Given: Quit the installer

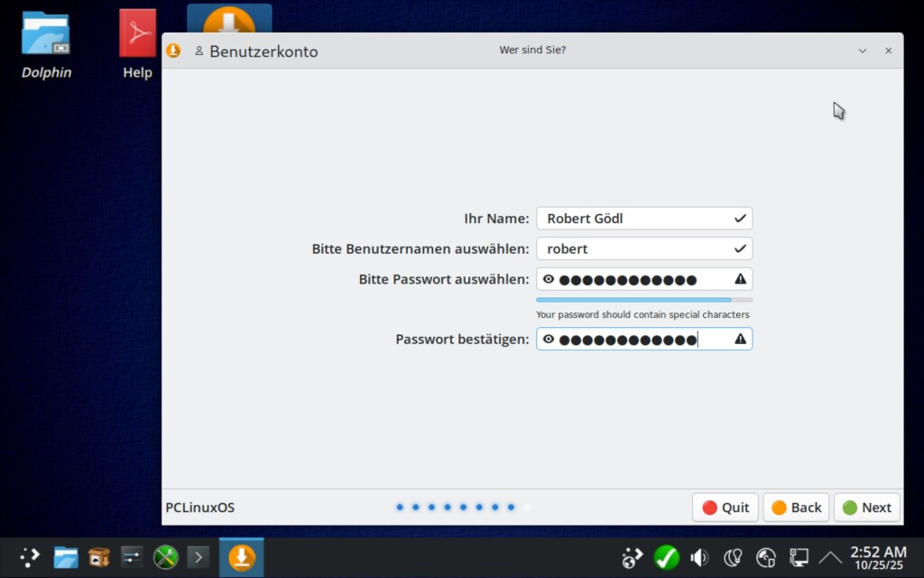Looking at the screenshot, I should pyautogui.click(x=725, y=508).
